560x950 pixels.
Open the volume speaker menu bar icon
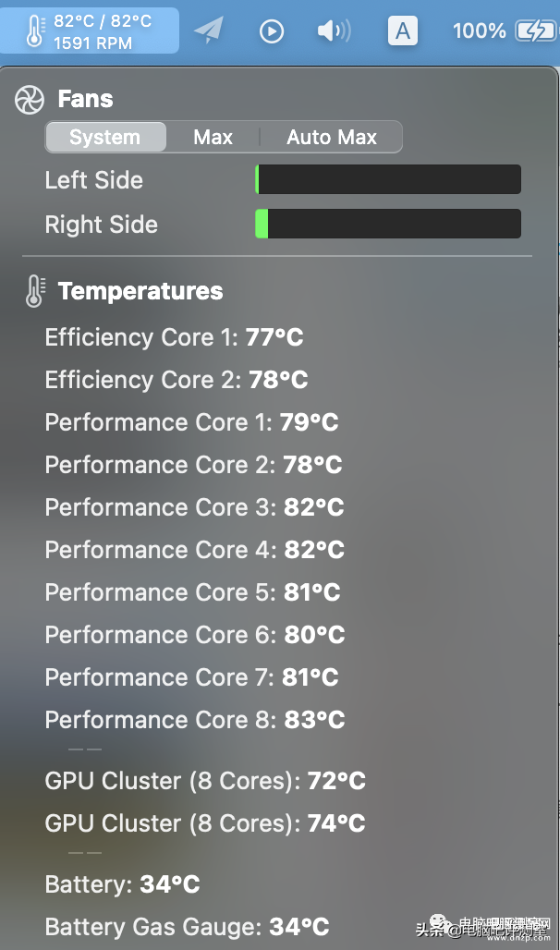pyautogui.click(x=334, y=30)
